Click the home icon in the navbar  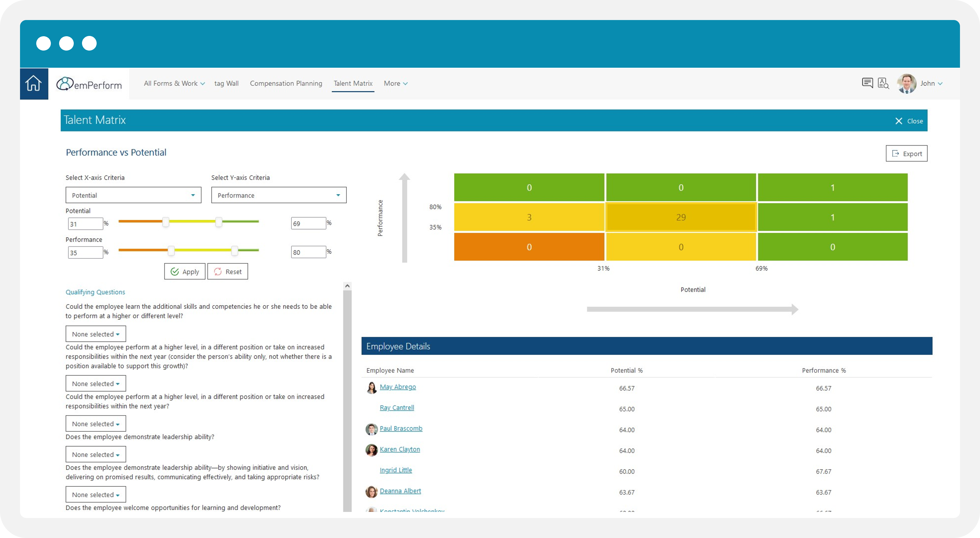pos(33,83)
